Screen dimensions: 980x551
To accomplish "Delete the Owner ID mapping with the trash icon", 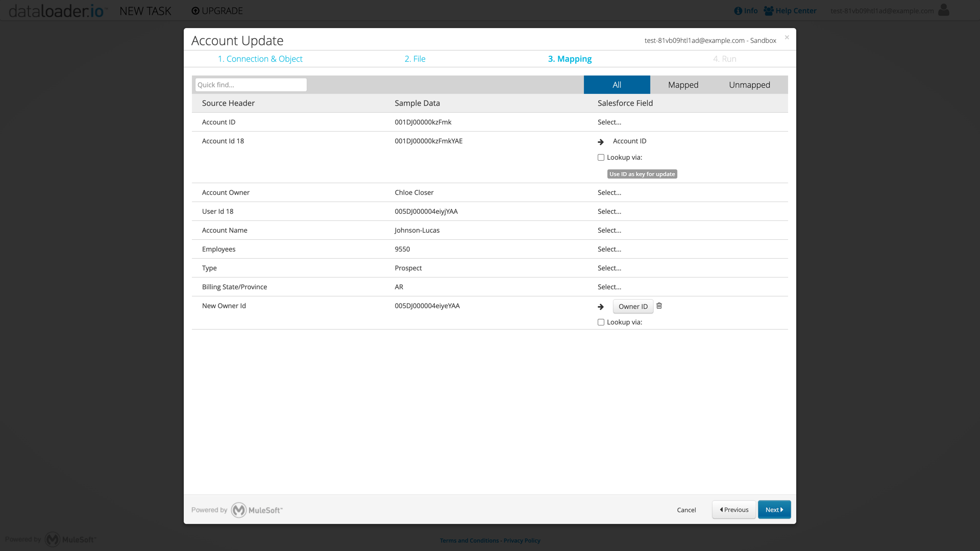I will [659, 305].
